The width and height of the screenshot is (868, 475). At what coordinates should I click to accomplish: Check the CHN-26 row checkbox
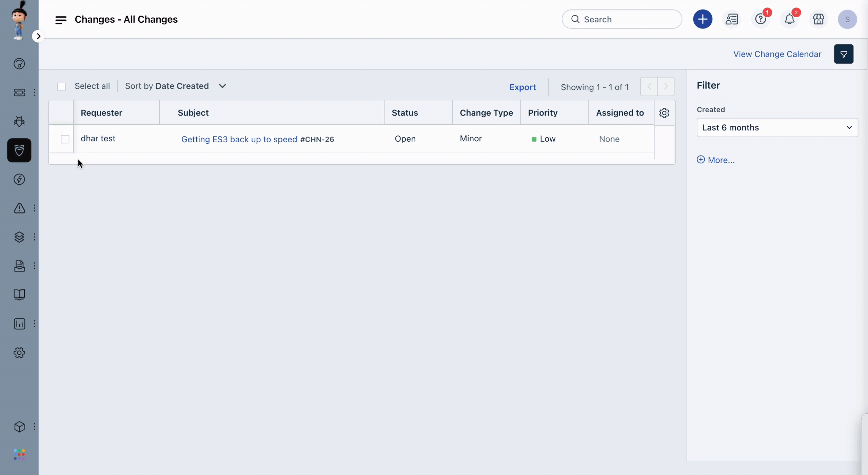click(x=64, y=139)
